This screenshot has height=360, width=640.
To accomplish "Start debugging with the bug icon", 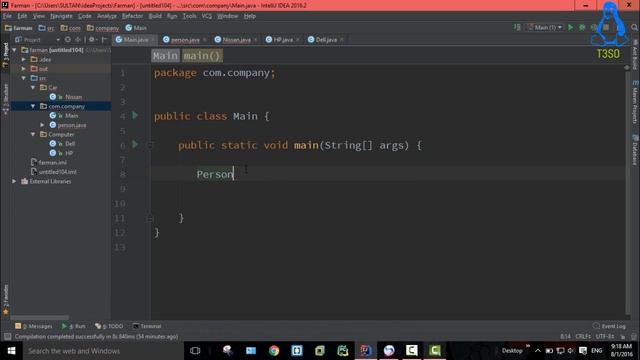I will pos(582,27).
